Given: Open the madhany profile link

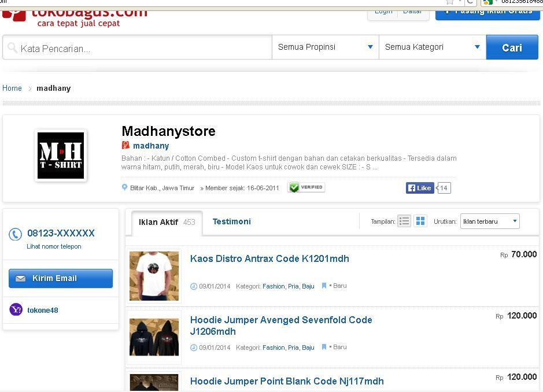Looking at the screenshot, I should pyautogui.click(x=151, y=146).
